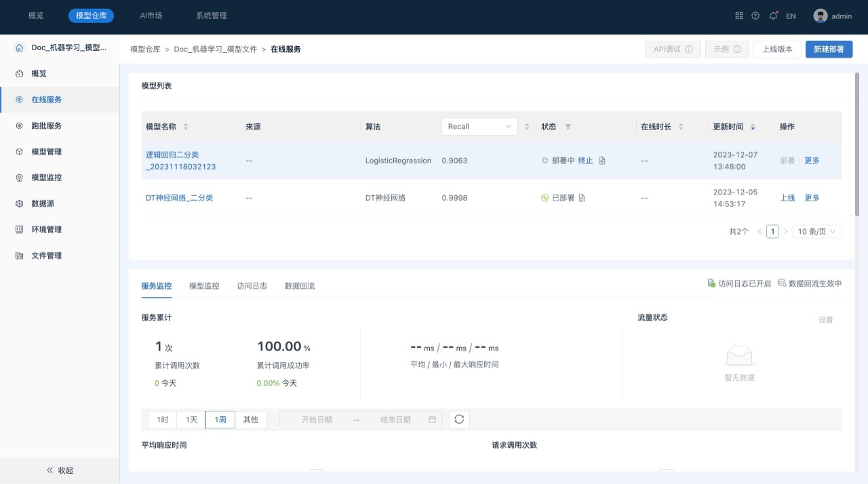This screenshot has height=484, width=868.
Task: Open the Recall metric dropdown
Action: pyautogui.click(x=479, y=127)
